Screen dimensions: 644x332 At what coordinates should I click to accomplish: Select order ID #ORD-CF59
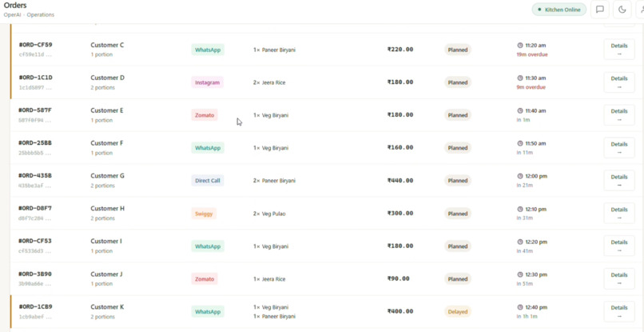click(35, 45)
